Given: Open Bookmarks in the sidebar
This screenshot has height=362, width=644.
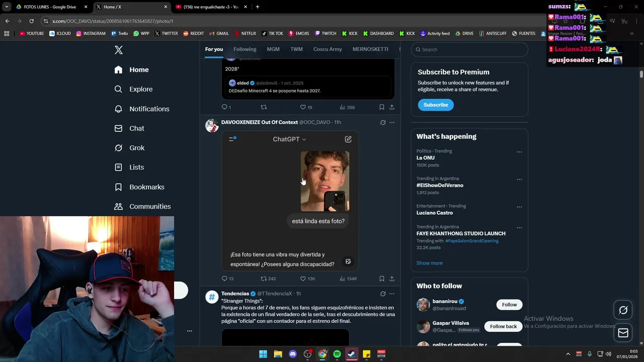Looking at the screenshot, I should coord(139,187).
